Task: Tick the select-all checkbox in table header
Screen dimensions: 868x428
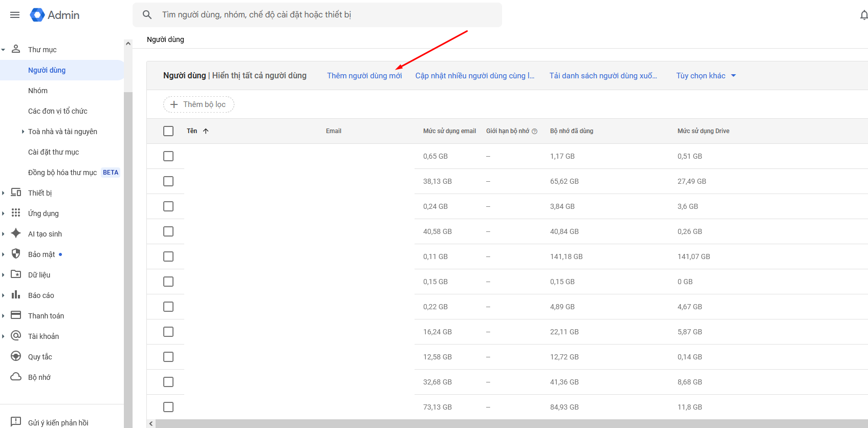Action: click(168, 131)
